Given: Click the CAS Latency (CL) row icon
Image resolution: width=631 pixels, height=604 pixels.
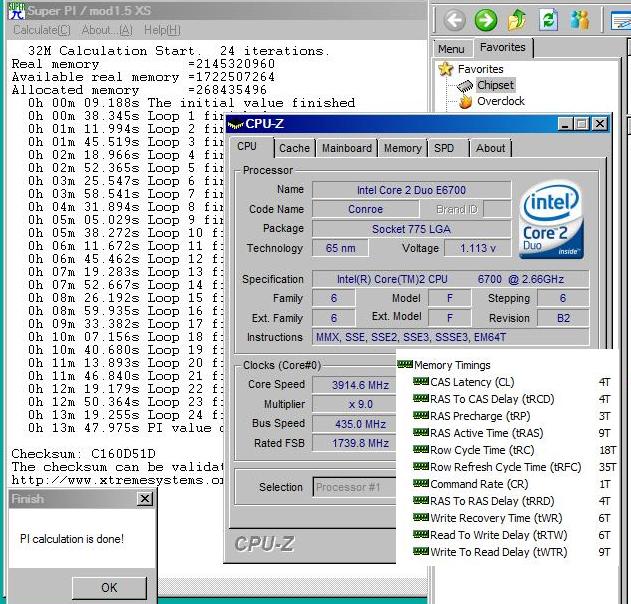Looking at the screenshot, I should [421, 381].
